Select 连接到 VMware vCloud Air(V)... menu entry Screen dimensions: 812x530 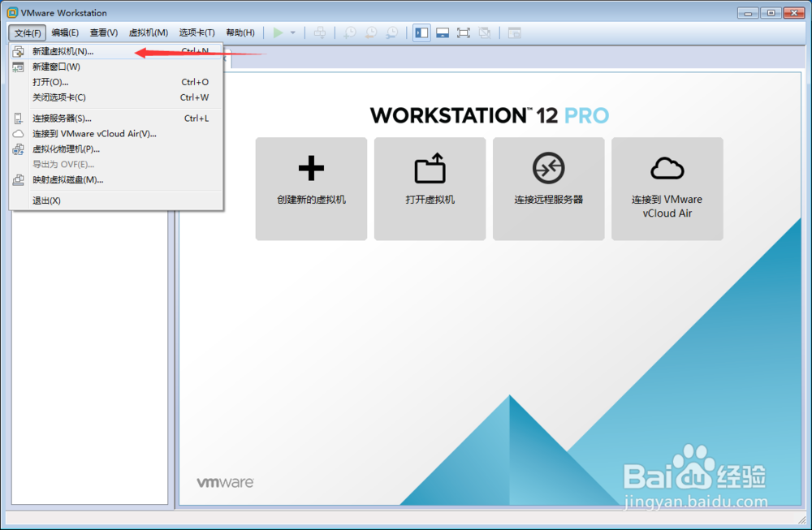point(116,134)
